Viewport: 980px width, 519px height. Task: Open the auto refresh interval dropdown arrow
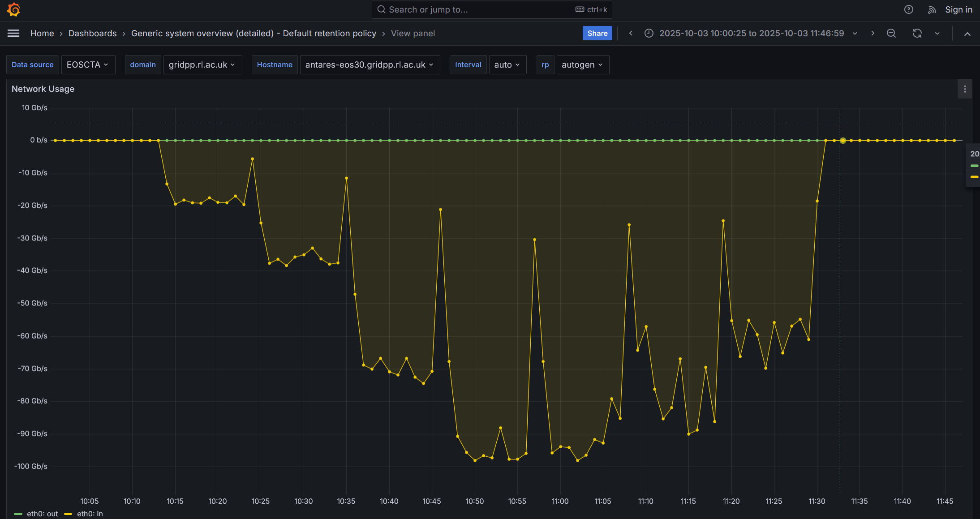937,33
